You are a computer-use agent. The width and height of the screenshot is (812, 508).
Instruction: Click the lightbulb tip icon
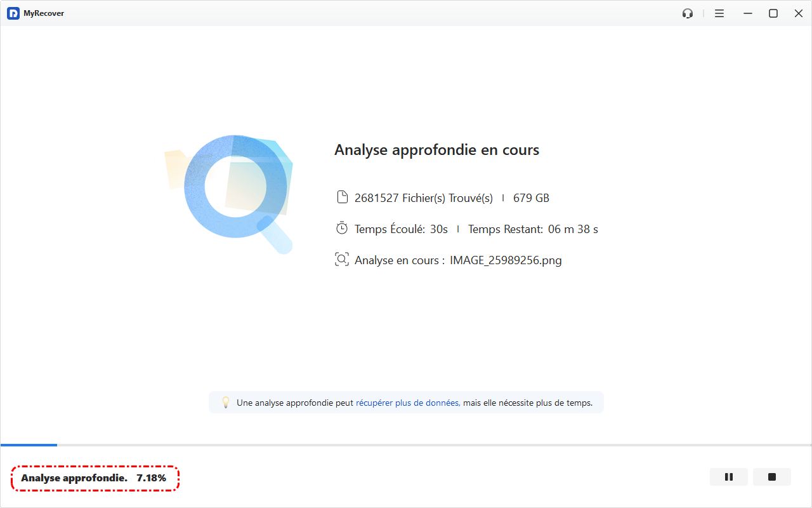pos(225,403)
